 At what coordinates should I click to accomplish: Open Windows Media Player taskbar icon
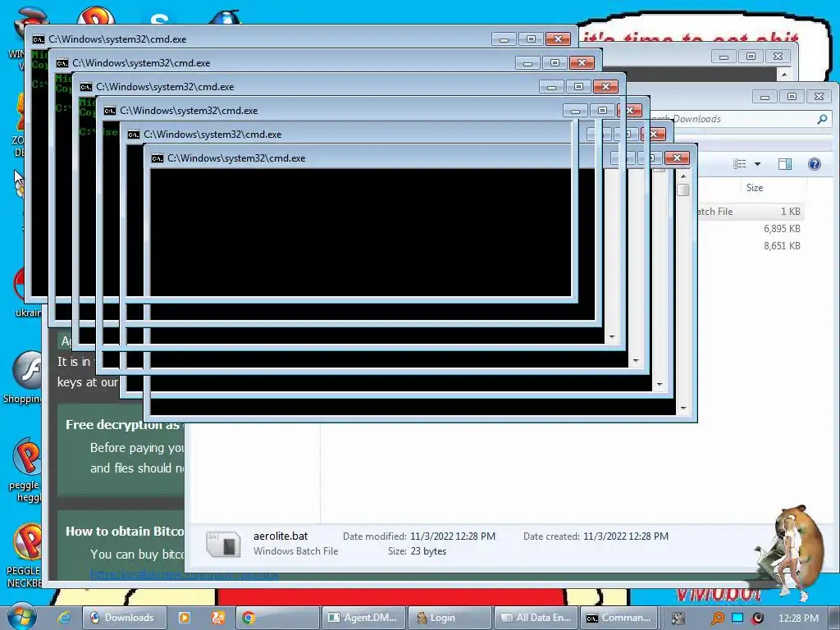(x=185, y=618)
